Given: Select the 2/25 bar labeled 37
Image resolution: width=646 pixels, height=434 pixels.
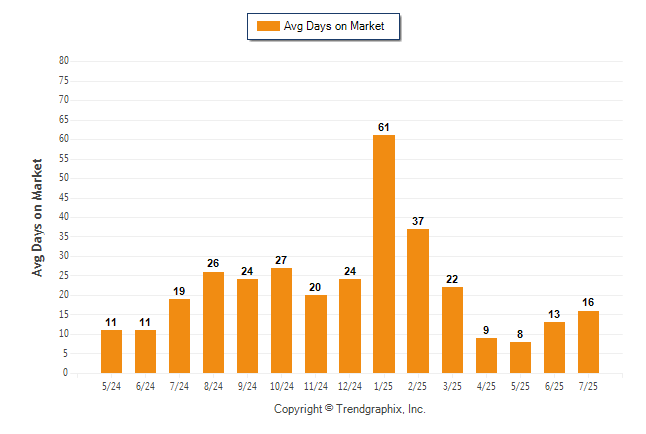Looking at the screenshot, I should click(418, 301).
